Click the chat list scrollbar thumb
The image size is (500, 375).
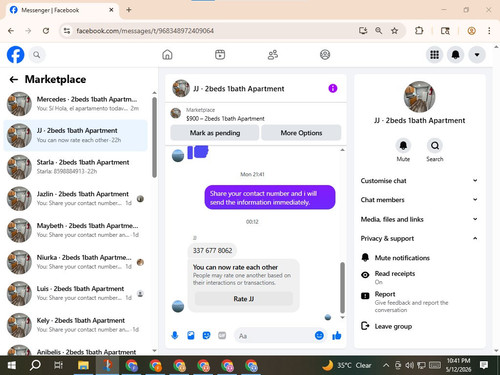click(x=154, y=137)
